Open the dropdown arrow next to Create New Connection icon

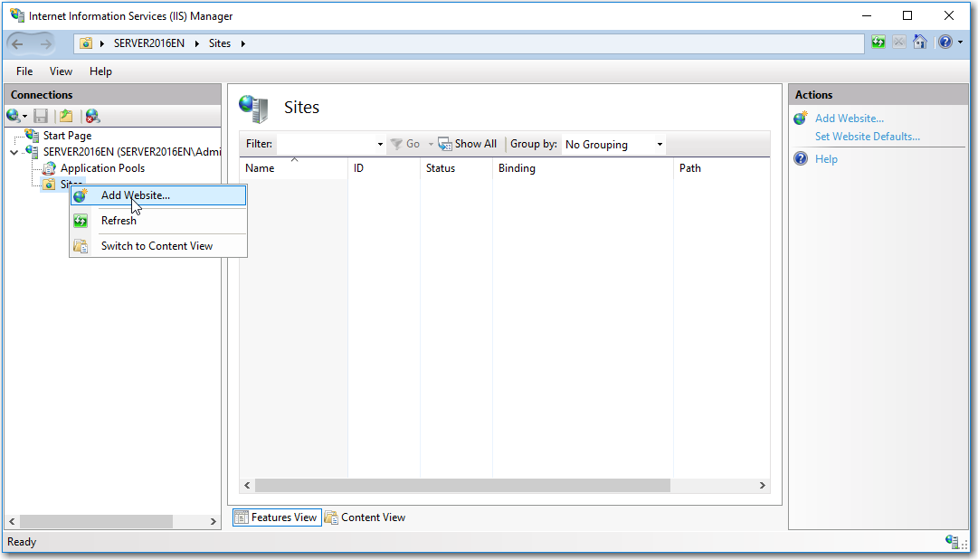click(25, 117)
